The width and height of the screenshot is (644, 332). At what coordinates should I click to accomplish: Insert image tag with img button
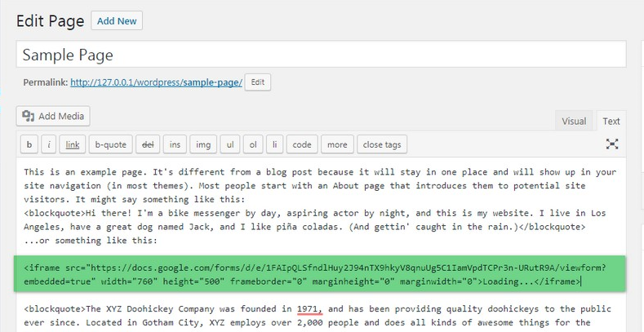coord(203,144)
